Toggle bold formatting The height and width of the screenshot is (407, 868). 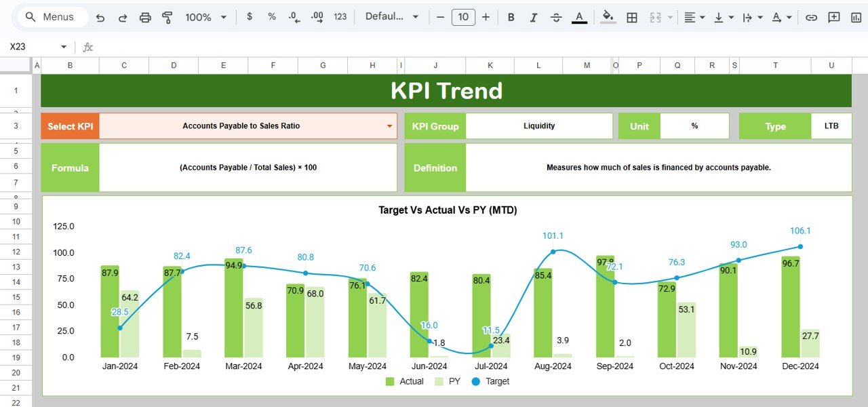click(511, 17)
